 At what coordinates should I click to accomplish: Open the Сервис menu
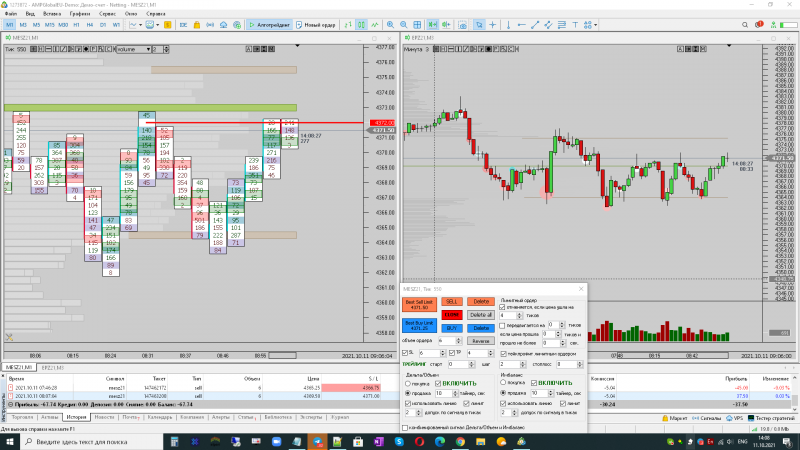pyautogui.click(x=107, y=14)
